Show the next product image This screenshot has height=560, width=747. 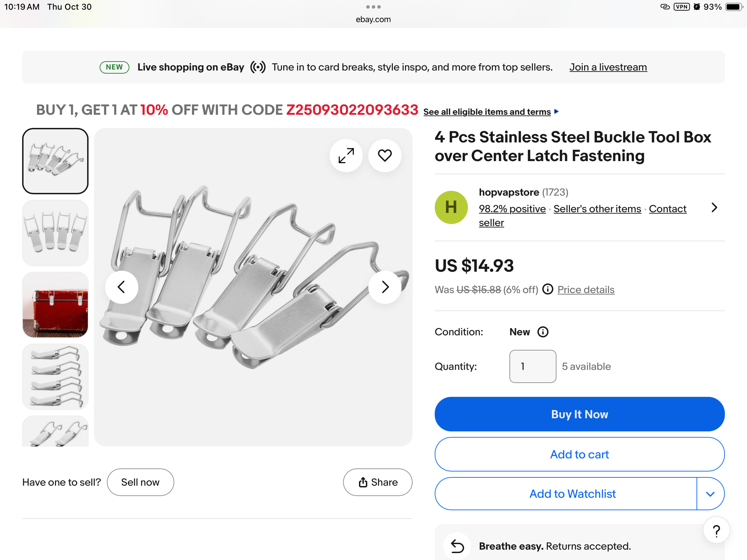(x=385, y=287)
